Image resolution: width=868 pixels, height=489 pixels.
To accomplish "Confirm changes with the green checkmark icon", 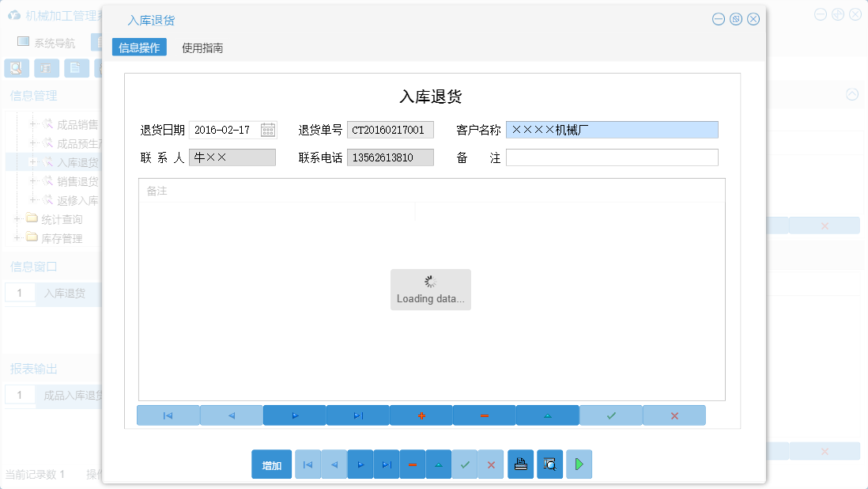I will click(610, 415).
